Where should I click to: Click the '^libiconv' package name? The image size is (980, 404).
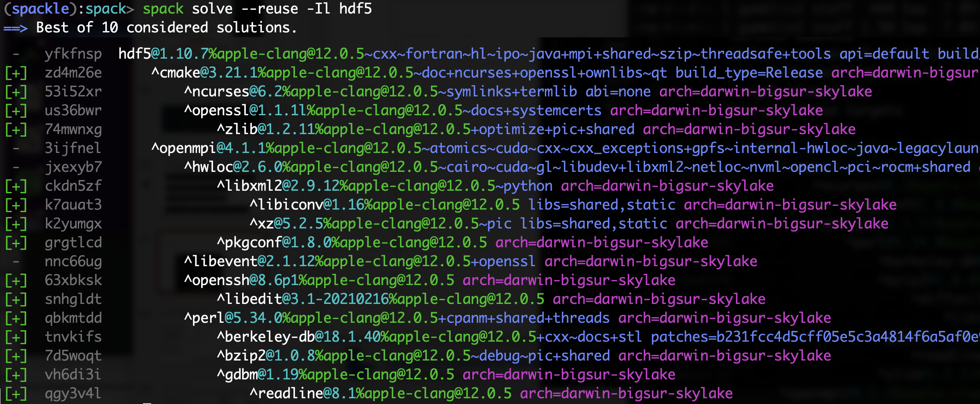286,205
